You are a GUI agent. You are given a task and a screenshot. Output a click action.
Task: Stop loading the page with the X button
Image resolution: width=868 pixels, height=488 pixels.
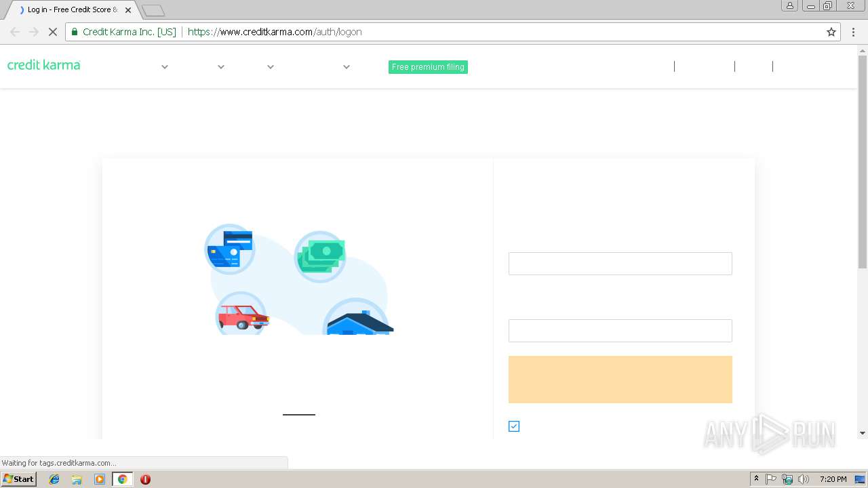point(52,32)
